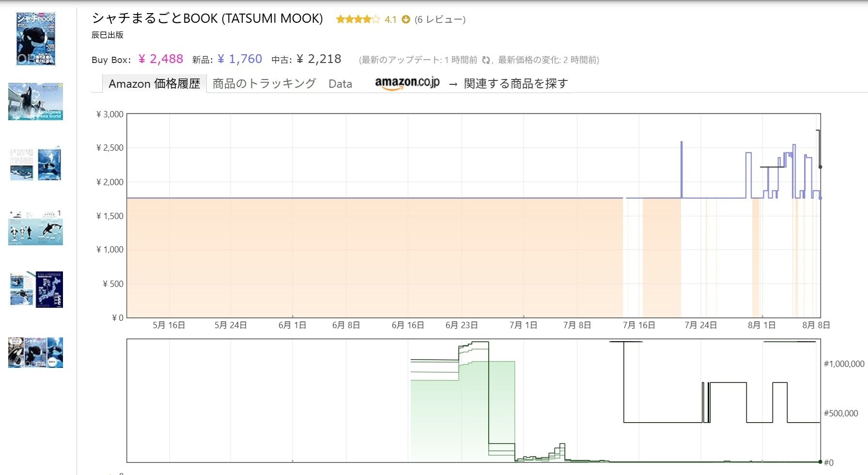The height and width of the screenshot is (475, 868).
Task: Open the Amazon 価格履歴 tab
Action: [x=154, y=83]
